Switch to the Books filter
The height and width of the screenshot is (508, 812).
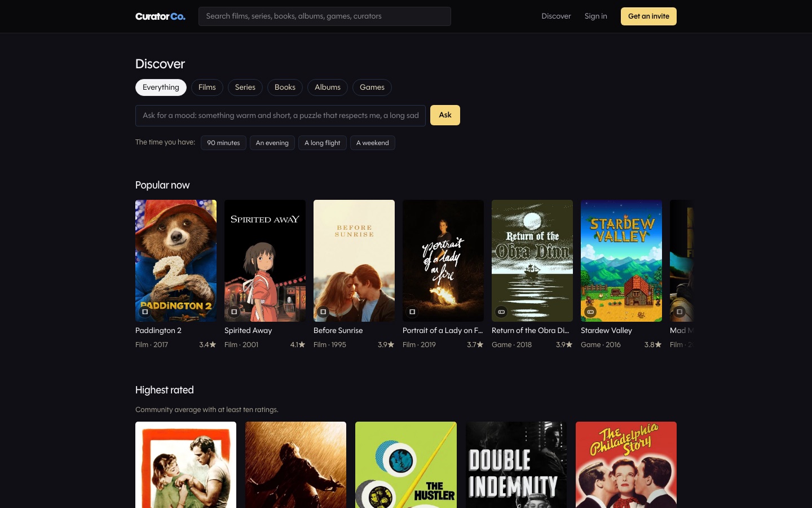(285, 87)
